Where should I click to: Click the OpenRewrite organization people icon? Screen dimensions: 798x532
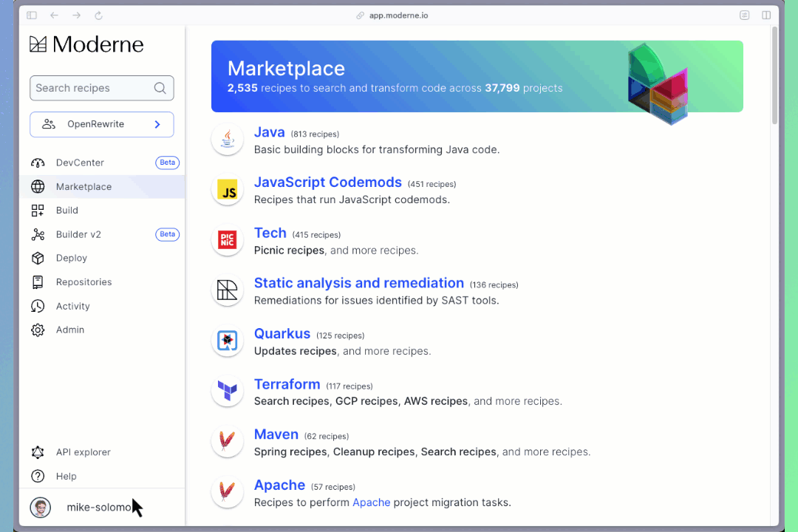48,124
